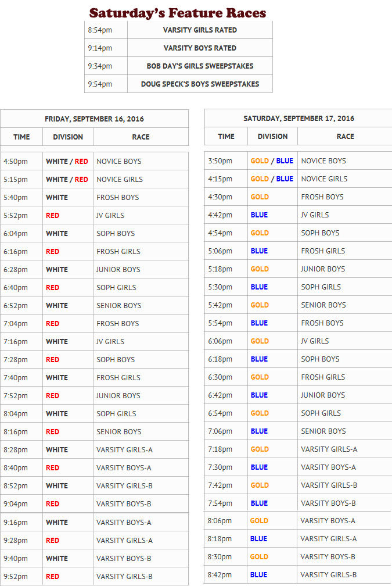This screenshot has width=392, height=586.
Task: Click VARSITY BOYS-A in Friday 8:40pm row
Action: coord(124,467)
